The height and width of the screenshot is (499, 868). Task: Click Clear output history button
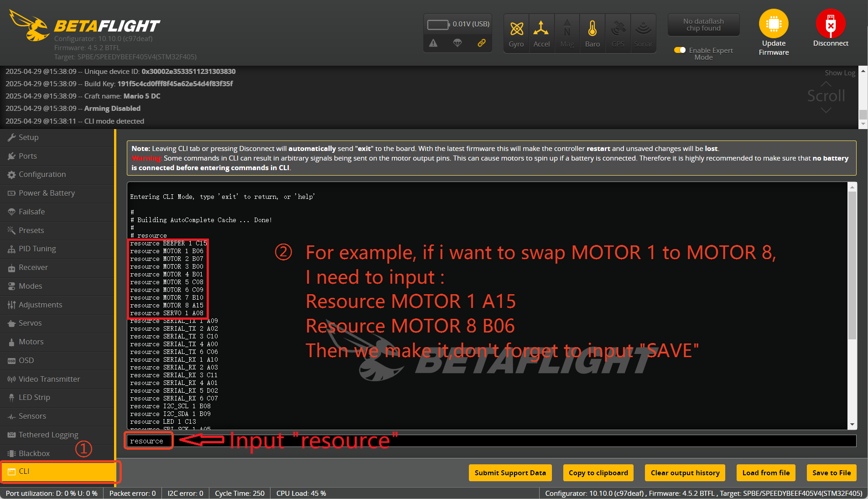685,473
